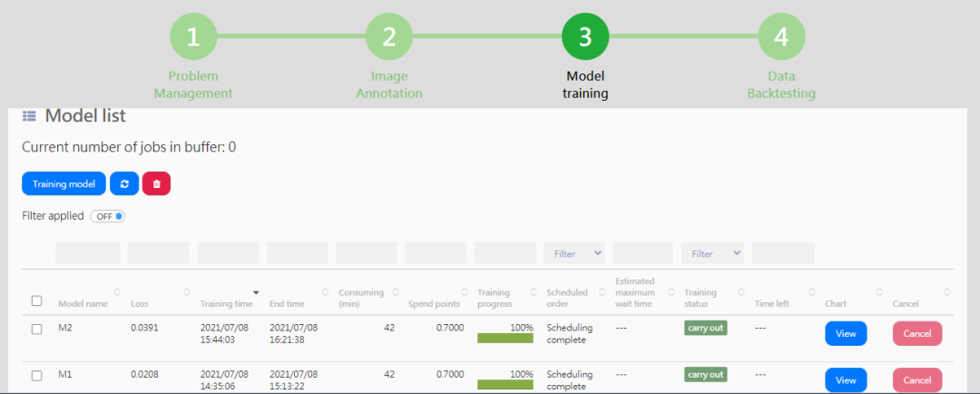The height and width of the screenshot is (394, 980).
Task: Tick the select-all checkbox in the table header
Action: tap(37, 300)
